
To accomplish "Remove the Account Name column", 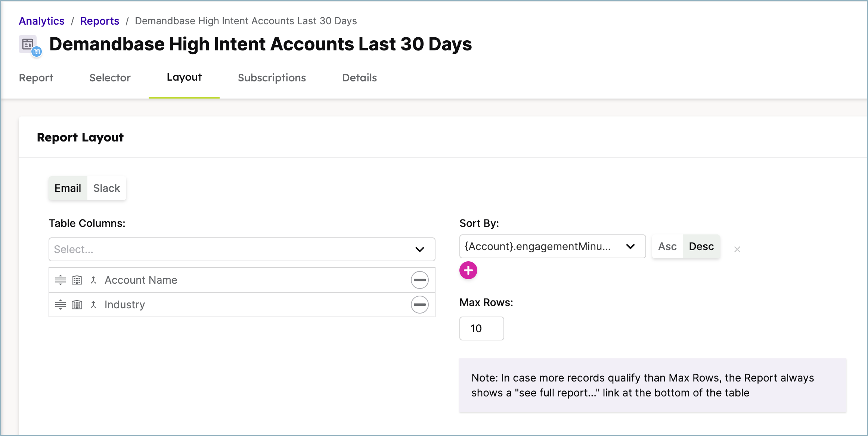I will point(420,280).
